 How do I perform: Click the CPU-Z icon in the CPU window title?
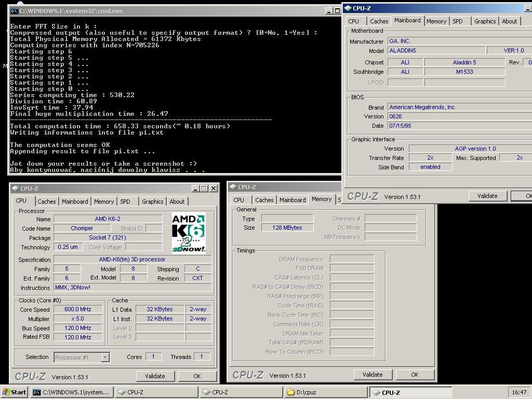tap(16, 188)
